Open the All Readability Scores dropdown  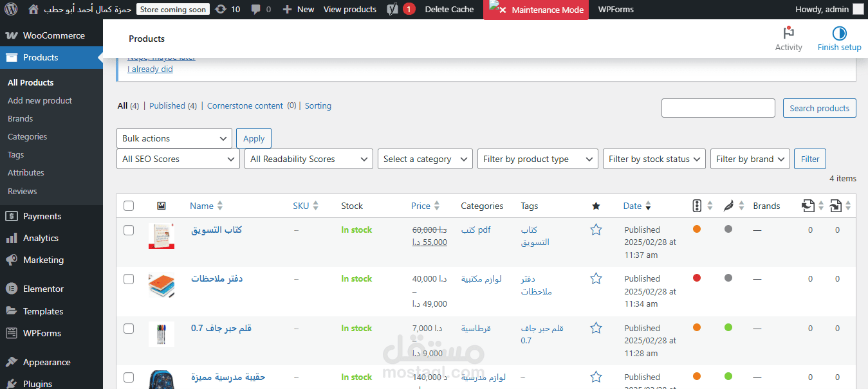(x=309, y=159)
